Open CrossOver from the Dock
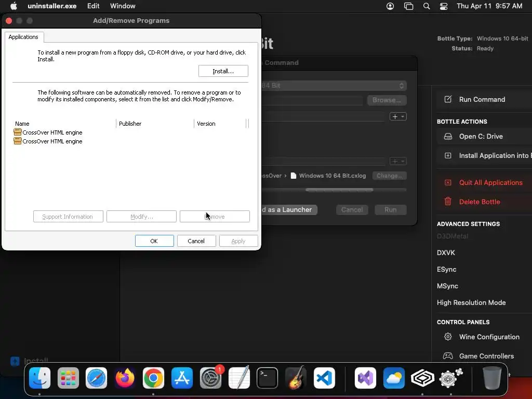Image resolution: width=532 pixels, height=399 pixels. [422, 378]
